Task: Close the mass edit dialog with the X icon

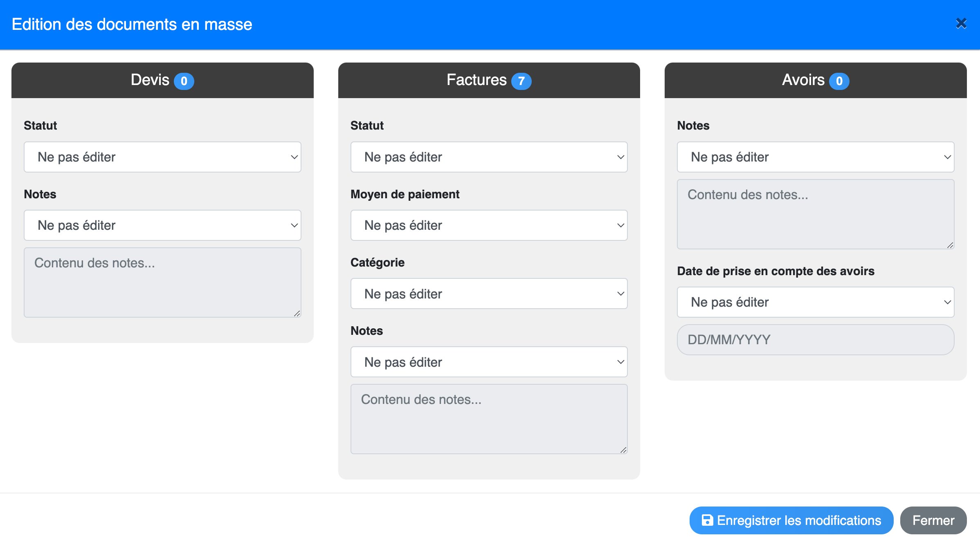Action: (x=961, y=24)
